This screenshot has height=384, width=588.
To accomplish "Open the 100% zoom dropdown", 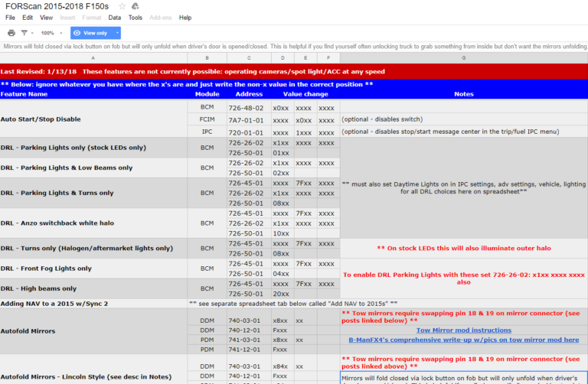I will [x=51, y=33].
